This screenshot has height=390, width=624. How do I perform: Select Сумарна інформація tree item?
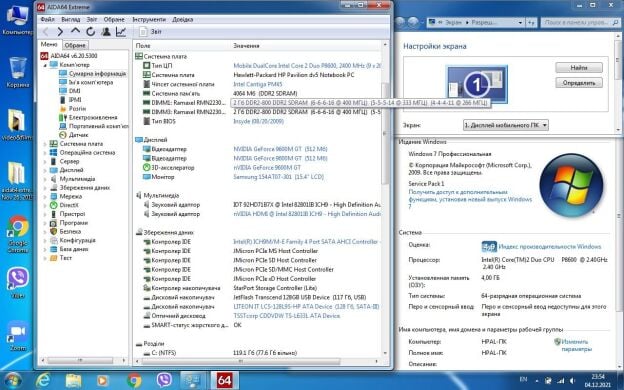point(93,74)
